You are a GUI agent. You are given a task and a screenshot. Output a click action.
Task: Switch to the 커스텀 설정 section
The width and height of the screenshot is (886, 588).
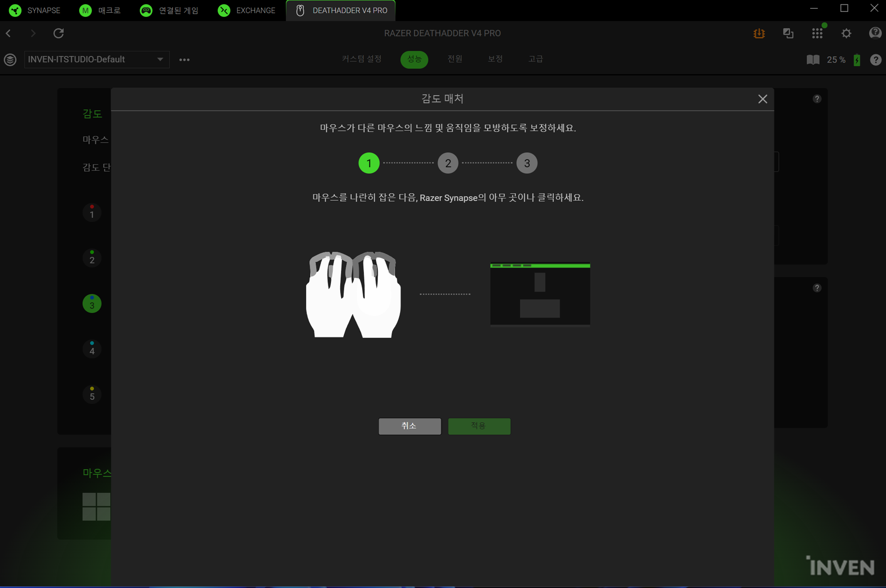pyautogui.click(x=361, y=59)
